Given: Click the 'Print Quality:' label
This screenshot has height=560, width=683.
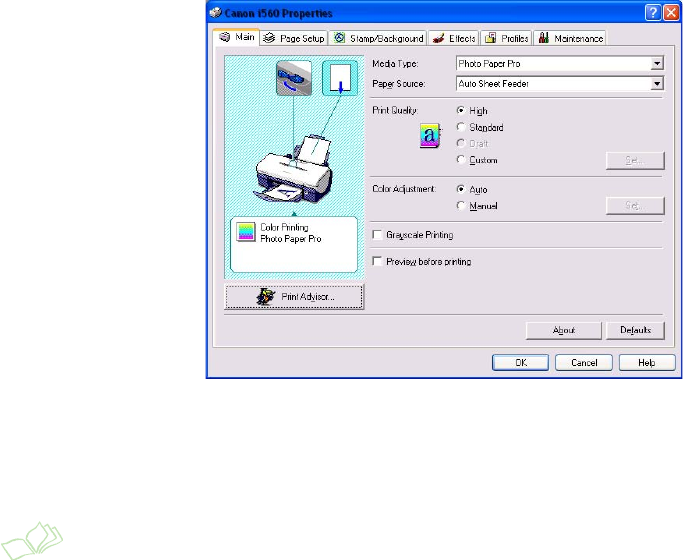Looking at the screenshot, I should [x=395, y=111].
